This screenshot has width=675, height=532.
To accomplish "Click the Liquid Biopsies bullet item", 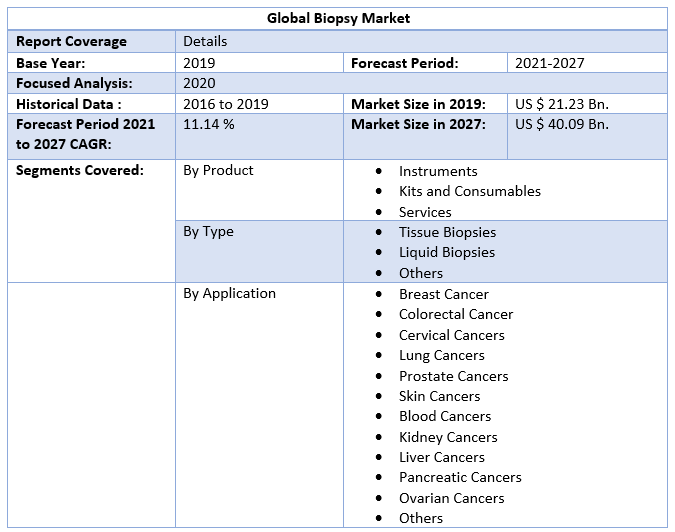I will pos(446,252).
